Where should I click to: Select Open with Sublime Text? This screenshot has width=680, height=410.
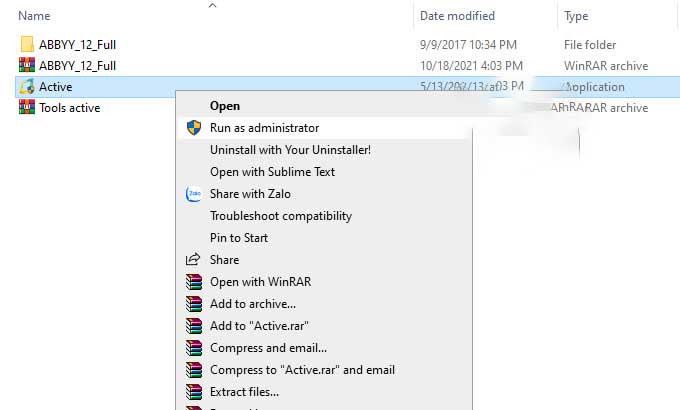272,172
